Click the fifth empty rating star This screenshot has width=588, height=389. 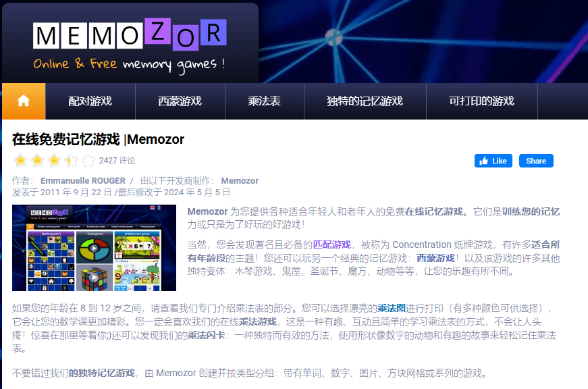[88, 161]
